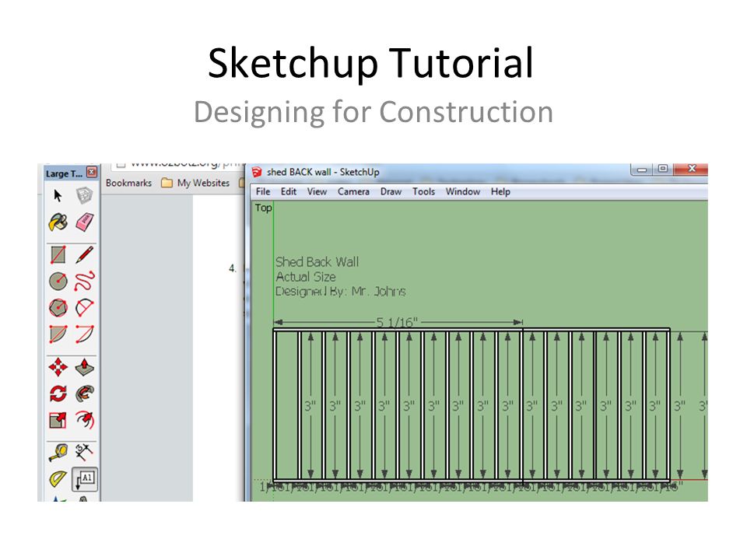Activate the Rotate tool

pyautogui.click(x=58, y=394)
